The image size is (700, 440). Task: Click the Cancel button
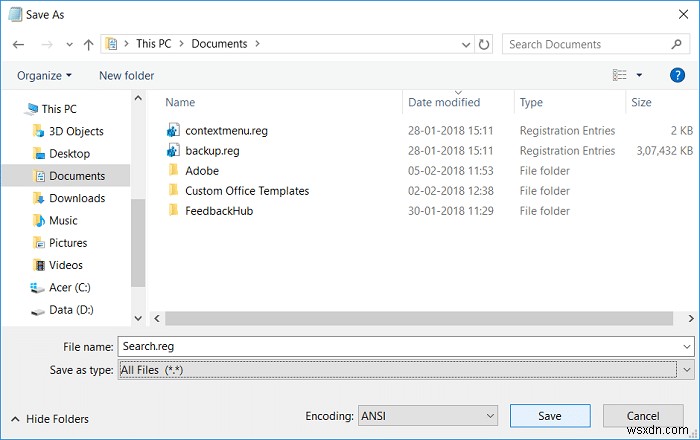(643, 416)
